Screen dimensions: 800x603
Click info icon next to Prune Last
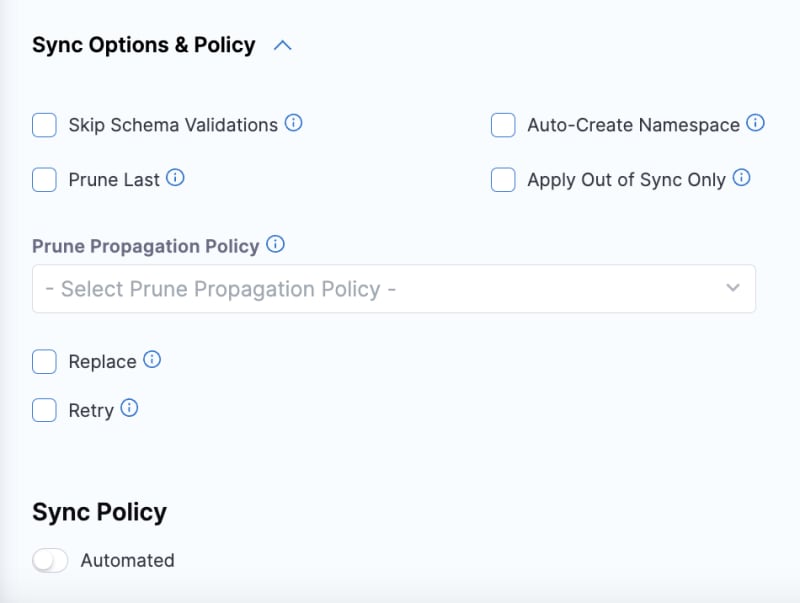(x=175, y=178)
